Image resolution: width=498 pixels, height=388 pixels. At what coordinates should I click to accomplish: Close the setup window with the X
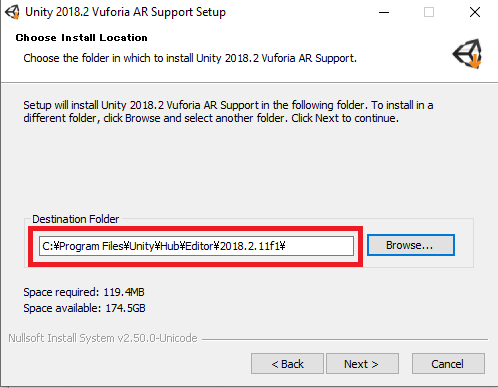(475, 12)
